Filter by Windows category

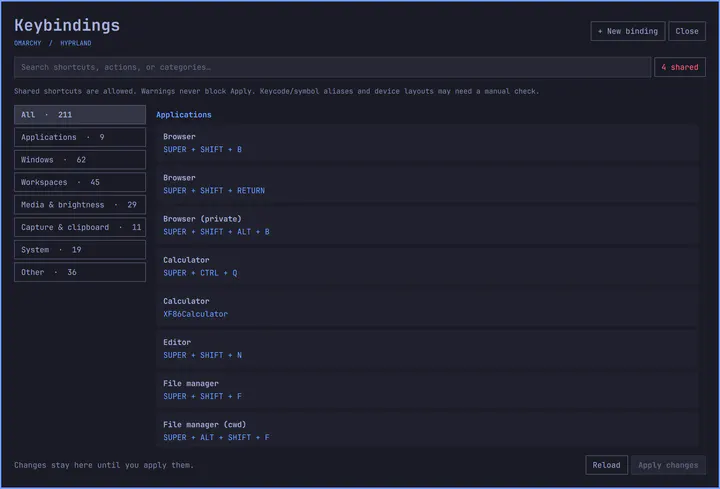point(80,160)
